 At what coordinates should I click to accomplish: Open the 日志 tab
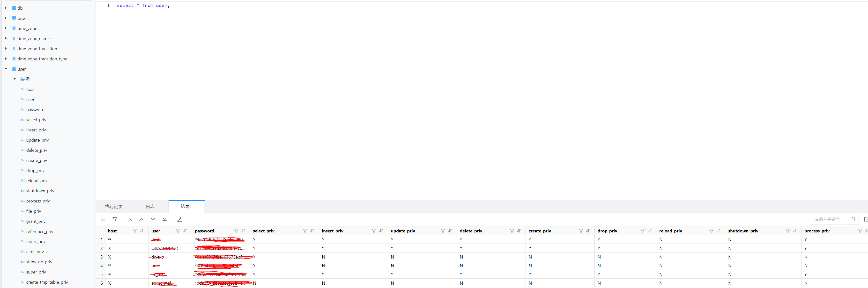[150, 207]
